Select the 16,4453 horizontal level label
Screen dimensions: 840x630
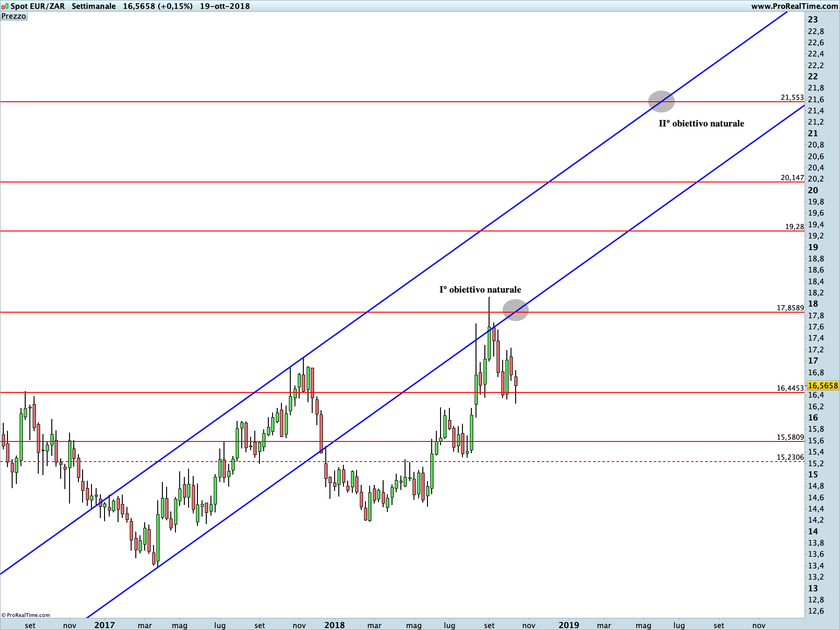[x=791, y=388]
